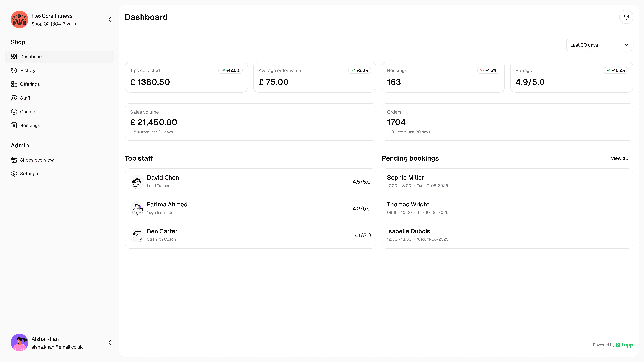Expand the FlexCore Fitness shop switcher
This screenshot has height=362, width=644.
coord(111,20)
